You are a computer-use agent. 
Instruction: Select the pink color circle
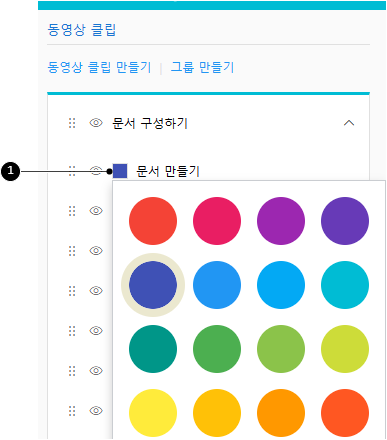(x=217, y=221)
